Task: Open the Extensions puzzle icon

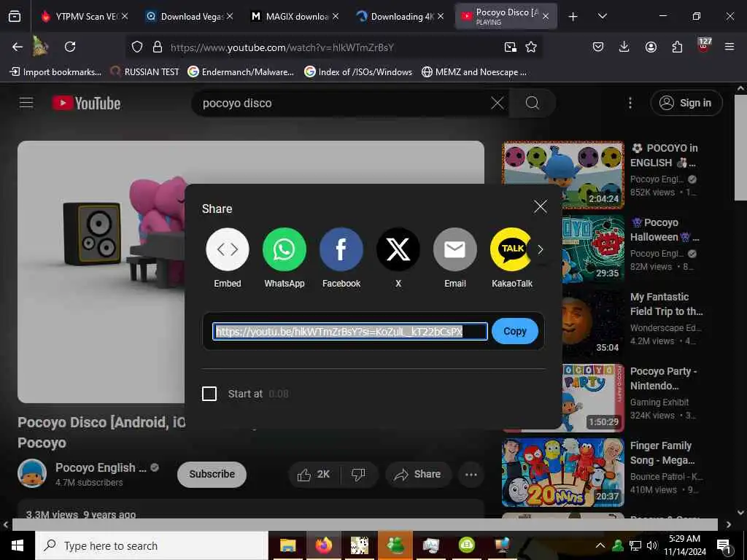Action: 677,47
